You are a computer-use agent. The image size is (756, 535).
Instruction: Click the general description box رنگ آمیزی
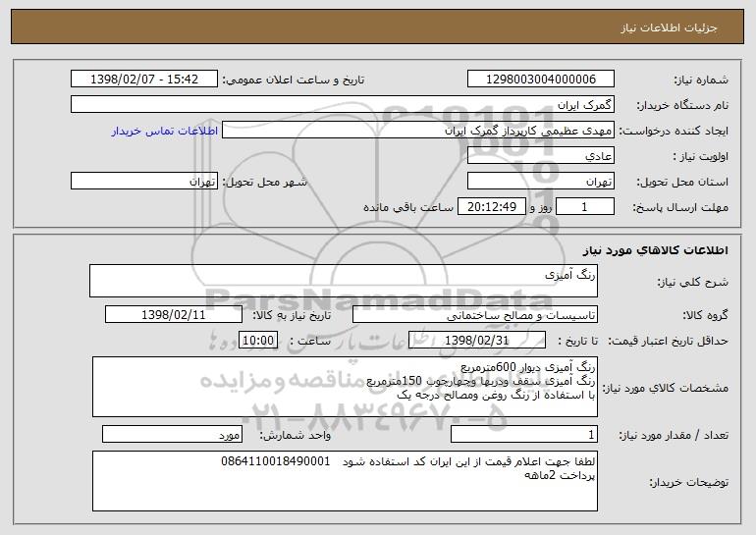344,281
